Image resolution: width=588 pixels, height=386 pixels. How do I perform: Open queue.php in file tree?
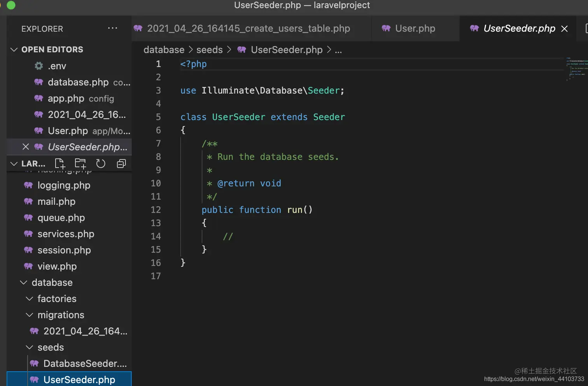pyautogui.click(x=69, y=218)
